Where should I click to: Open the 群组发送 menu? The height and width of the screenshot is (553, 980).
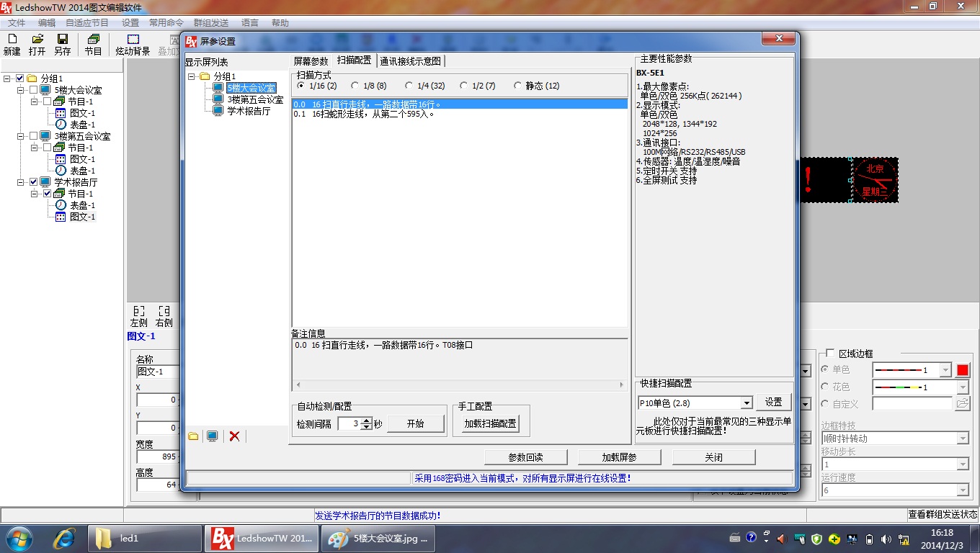[210, 23]
